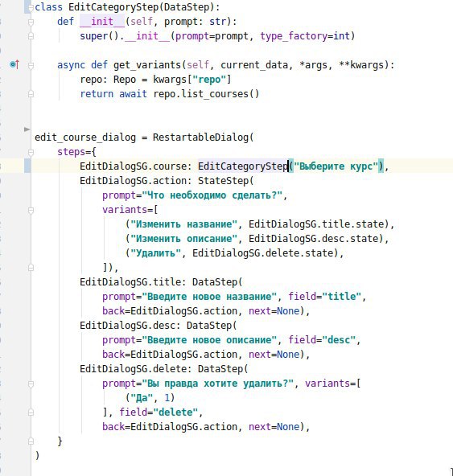Collapse the EditCategoryStep class fold marker

(x=31, y=7)
